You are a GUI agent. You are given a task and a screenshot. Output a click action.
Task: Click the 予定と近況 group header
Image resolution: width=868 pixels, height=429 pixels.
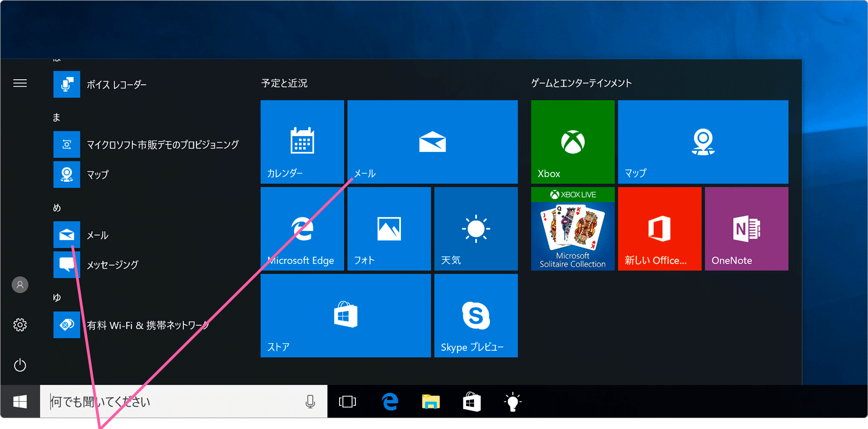pyautogui.click(x=284, y=83)
